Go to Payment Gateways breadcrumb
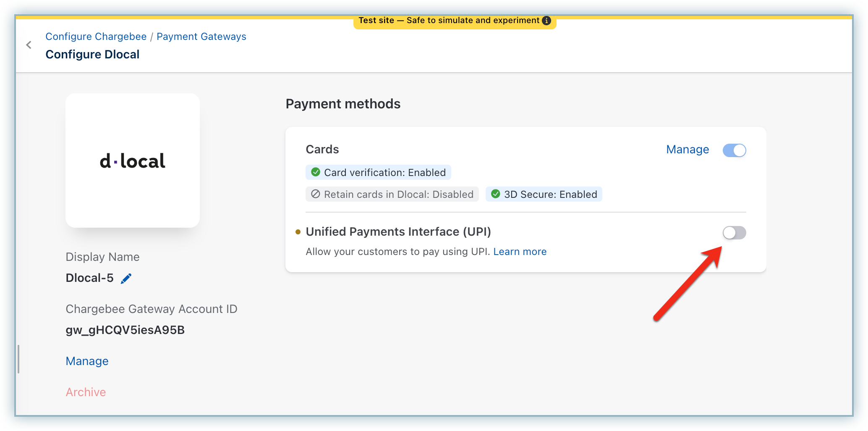Viewport: 868px width, 431px height. [x=201, y=37]
